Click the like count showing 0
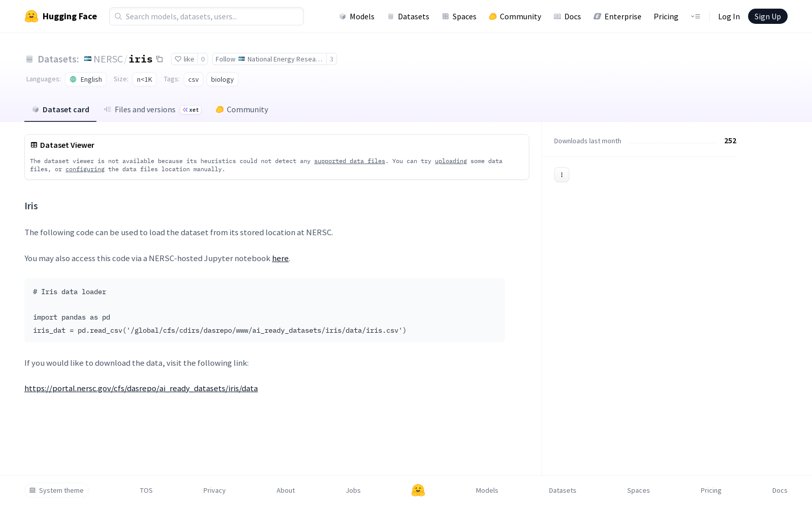Viewport: 812px width, 508px height. [x=203, y=59]
